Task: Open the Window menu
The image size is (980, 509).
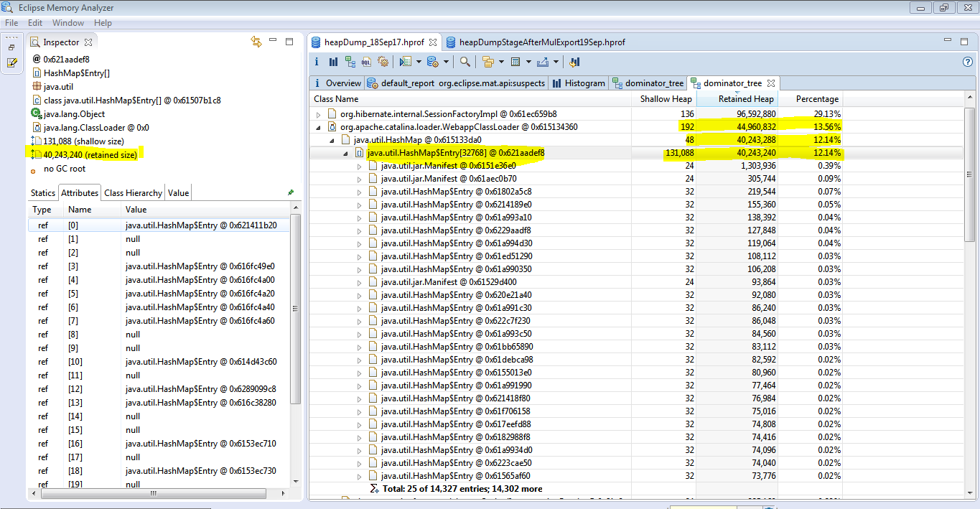Action: pos(67,23)
